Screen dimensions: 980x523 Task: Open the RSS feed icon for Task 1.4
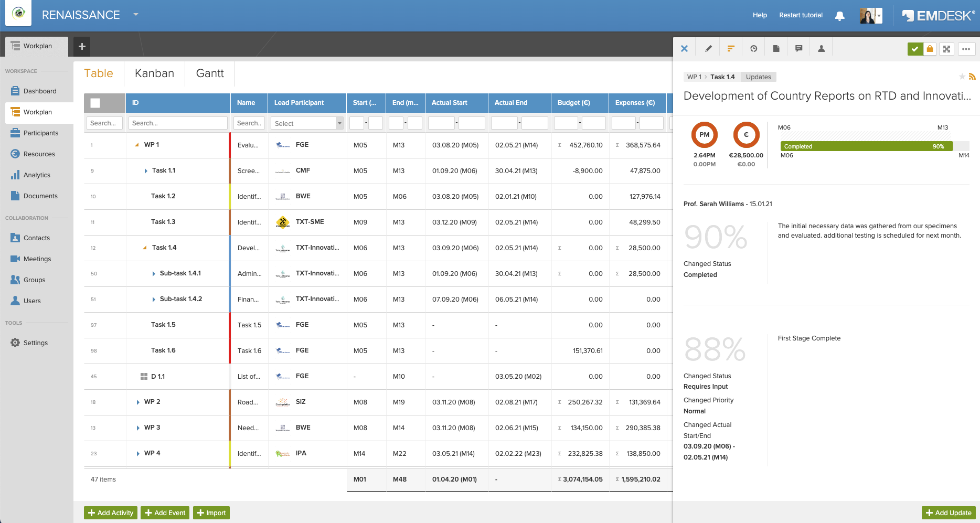click(x=972, y=76)
